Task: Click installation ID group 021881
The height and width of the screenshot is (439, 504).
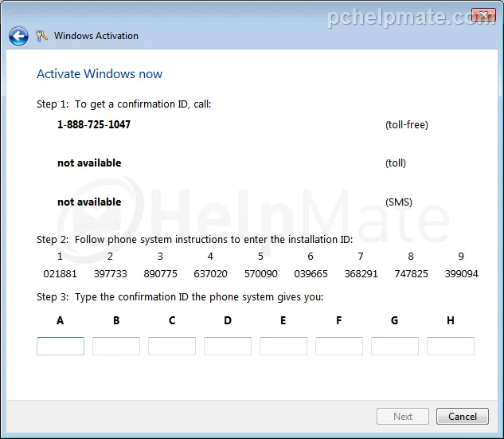Action: (60, 274)
